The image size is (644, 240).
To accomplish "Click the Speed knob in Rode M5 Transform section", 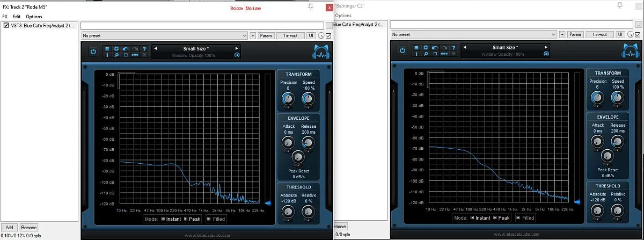I will click(x=308, y=99).
